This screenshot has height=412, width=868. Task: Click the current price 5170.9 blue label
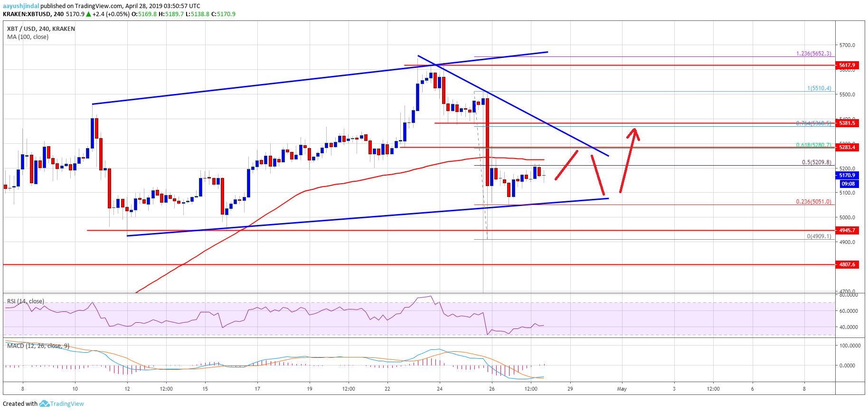pos(847,175)
